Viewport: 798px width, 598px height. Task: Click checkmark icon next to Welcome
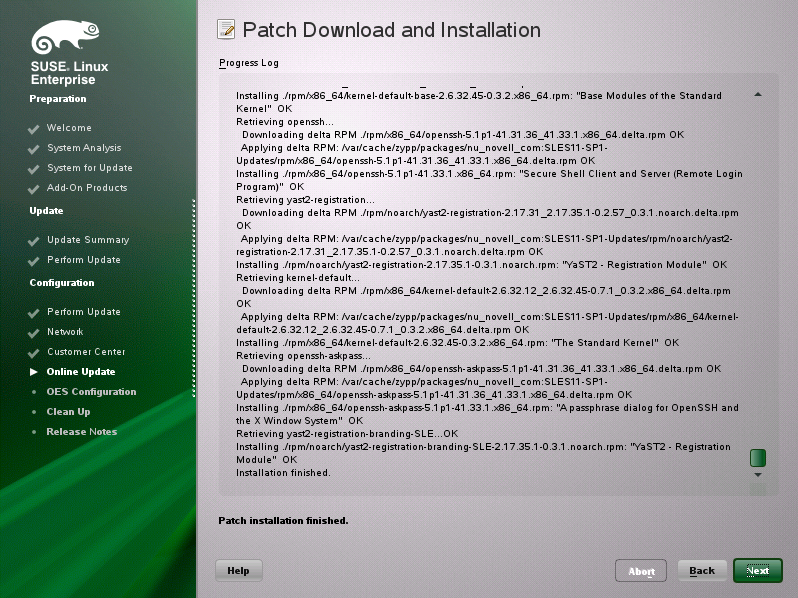point(34,129)
